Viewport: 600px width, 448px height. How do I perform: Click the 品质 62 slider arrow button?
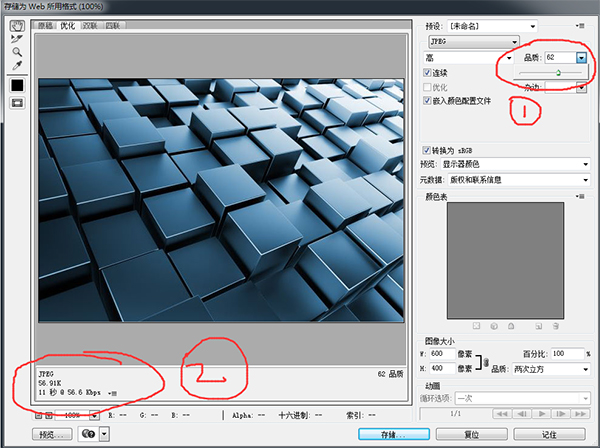581,58
